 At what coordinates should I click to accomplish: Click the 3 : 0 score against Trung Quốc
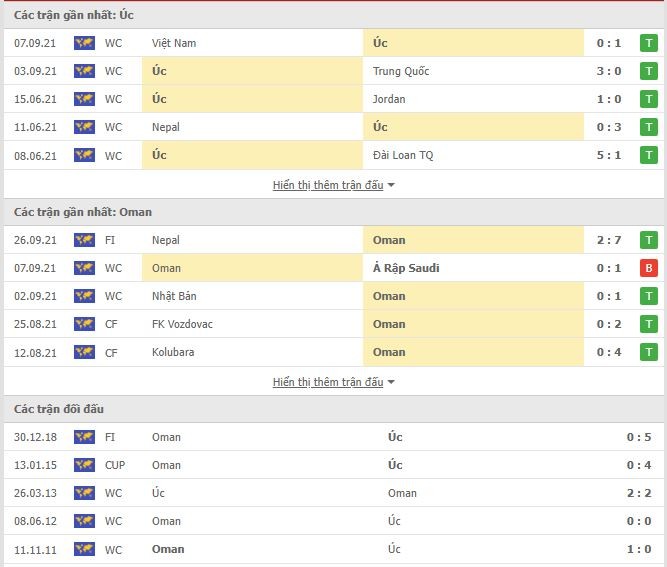point(609,71)
